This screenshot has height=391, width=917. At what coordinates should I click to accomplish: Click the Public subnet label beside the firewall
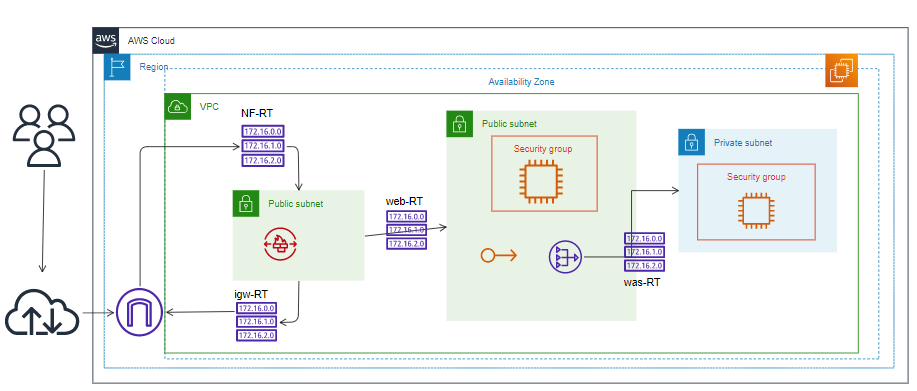click(x=295, y=204)
